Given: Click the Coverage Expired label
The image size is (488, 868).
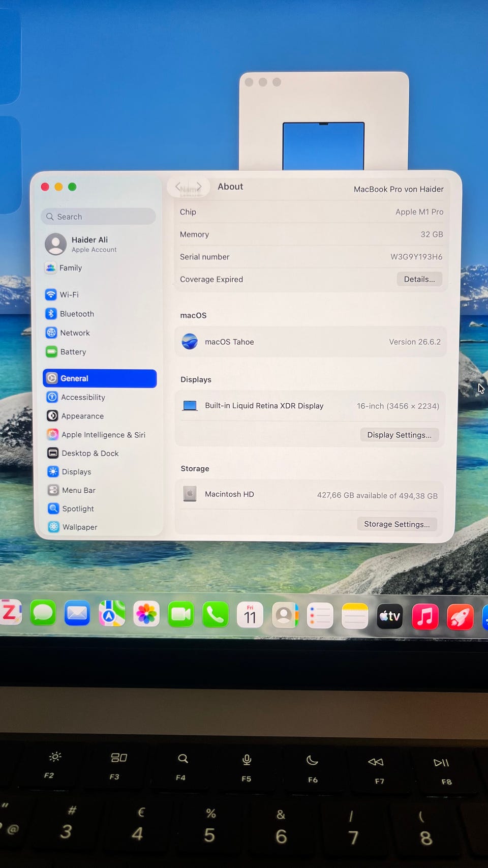Looking at the screenshot, I should coord(211,279).
